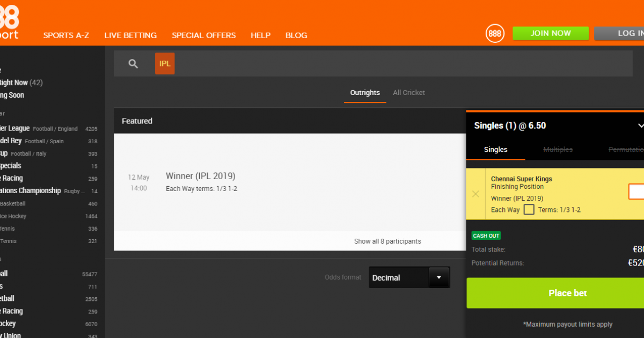The height and width of the screenshot is (338, 644).
Task: Click the '12 May 14:00' event date
Action: 138,182
